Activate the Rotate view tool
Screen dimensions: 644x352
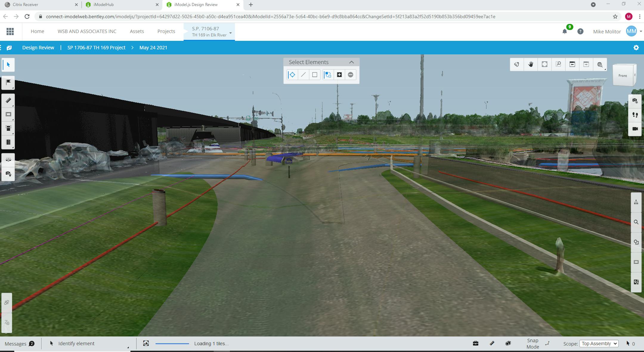(x=517, y=64)
